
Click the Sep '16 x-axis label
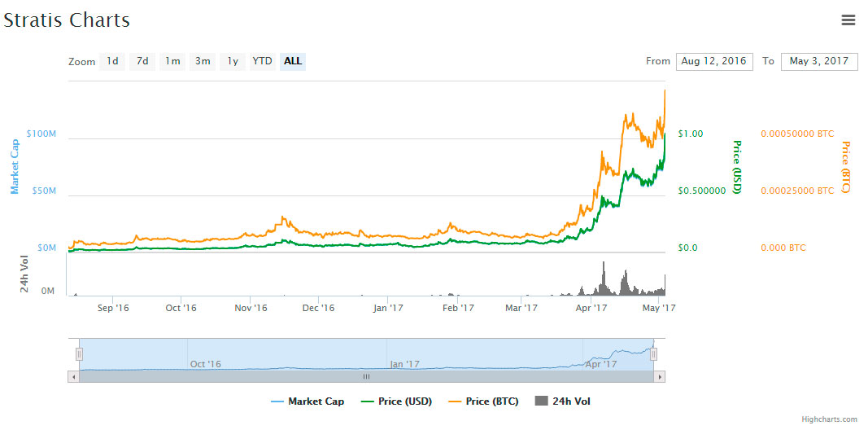tap(113, 308)
